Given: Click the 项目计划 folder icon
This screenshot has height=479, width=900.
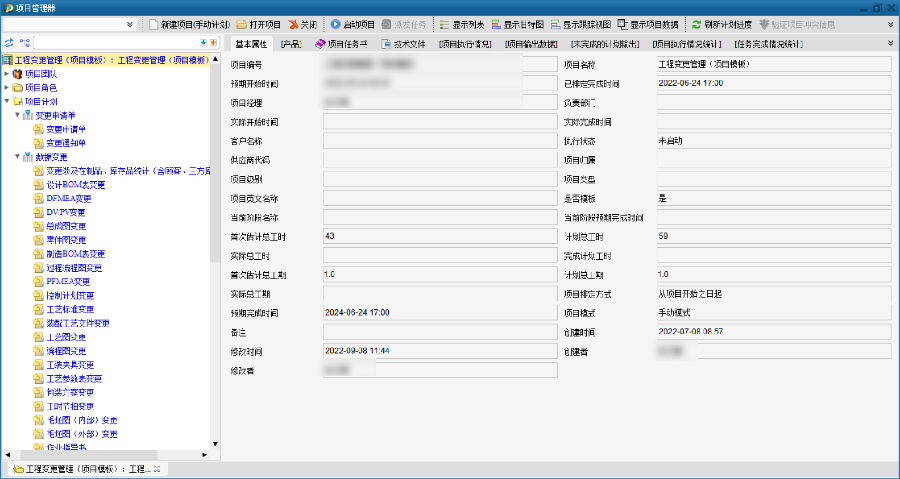Looking at the screenshot, I should 17,102.
